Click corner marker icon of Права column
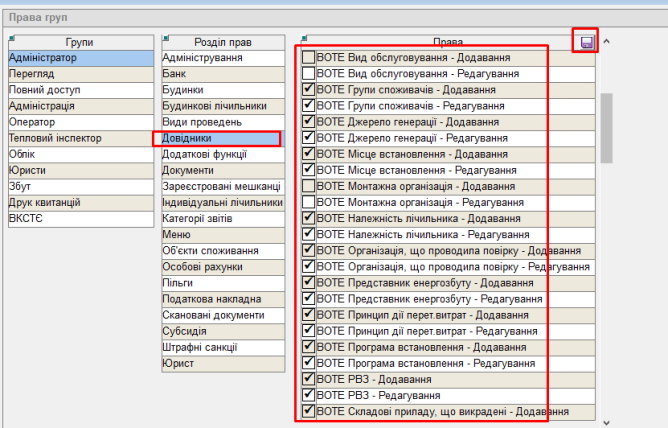The width and height of the screenshot is (668, 428). 303,38
